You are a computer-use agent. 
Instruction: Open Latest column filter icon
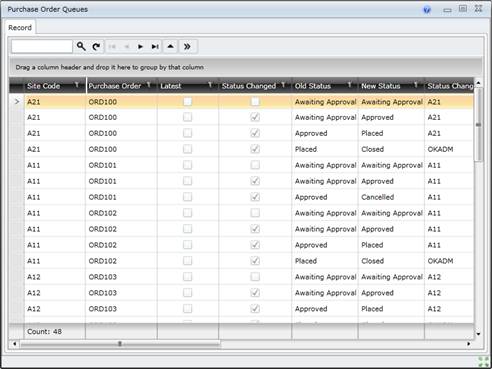[x=210, y=85]
